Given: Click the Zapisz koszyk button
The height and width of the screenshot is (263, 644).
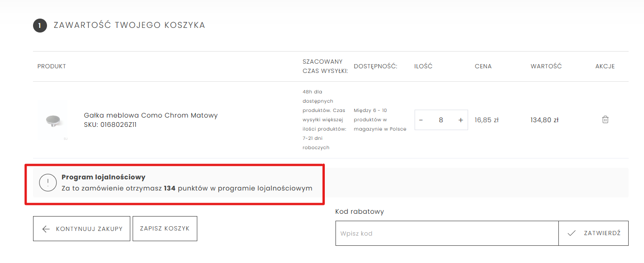Looking at the screenshot, I should click(x=165, y=229).
